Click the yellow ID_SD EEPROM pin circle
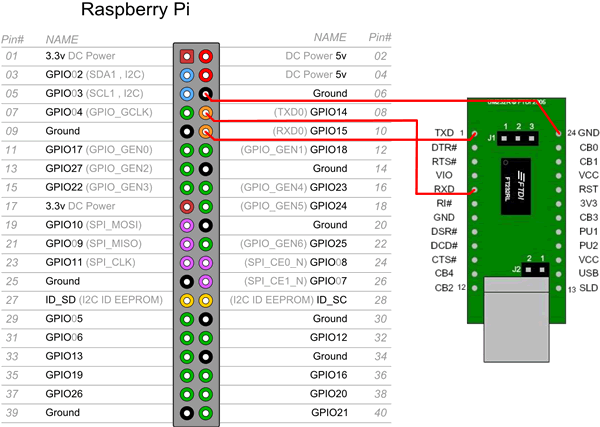This screenshot has height=427, width=600. (187, 300)
